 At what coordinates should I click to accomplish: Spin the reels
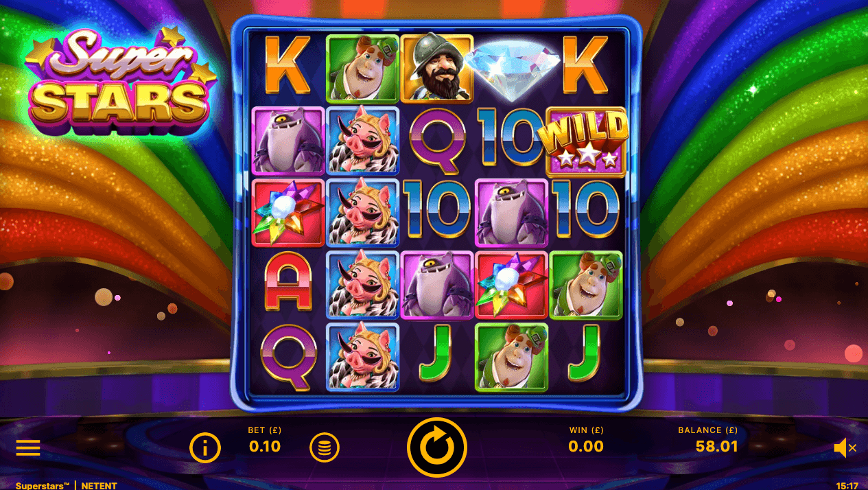[x=437, y=447]
